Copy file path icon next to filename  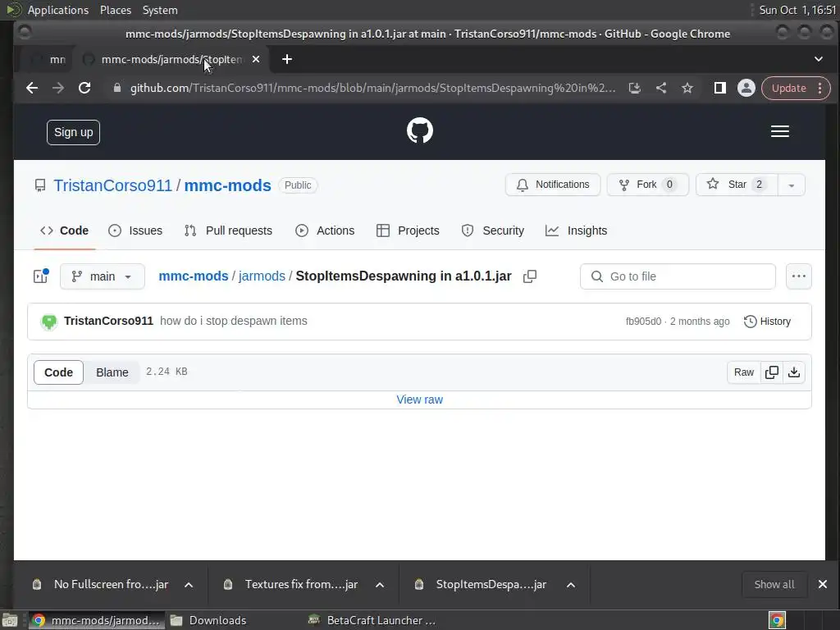[x=530, y=276]
